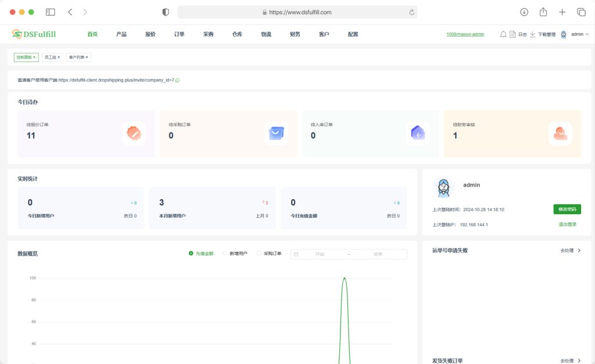Open the 订单 menu in navigation bar
This screenshot has height=364, width=595.
point(179,34)
